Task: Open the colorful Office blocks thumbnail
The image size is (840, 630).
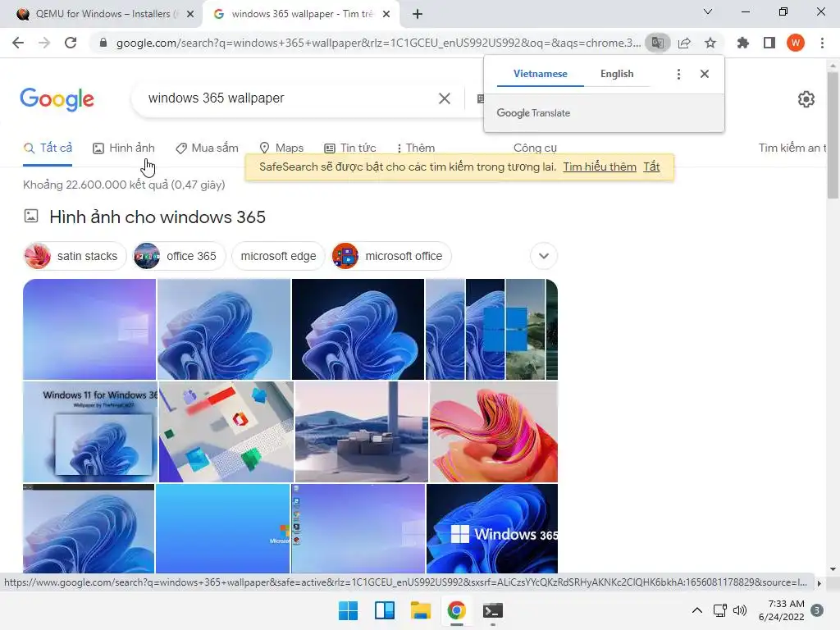Action: pos(226,431)
